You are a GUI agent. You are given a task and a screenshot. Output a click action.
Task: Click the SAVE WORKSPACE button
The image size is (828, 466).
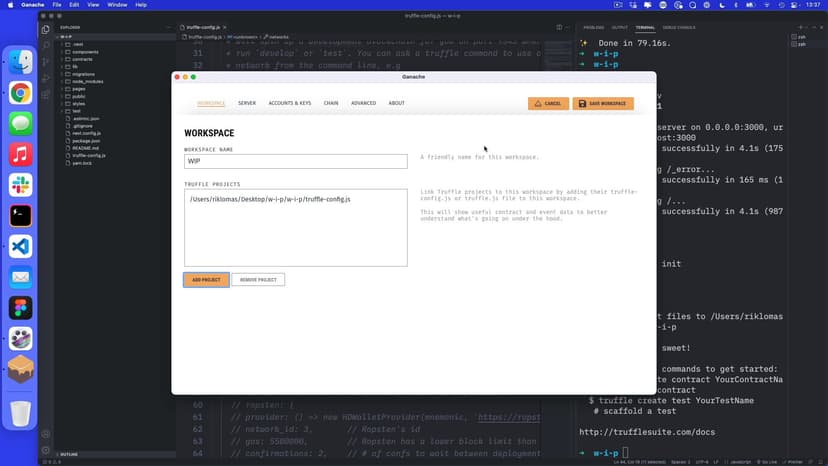[603, 103]
